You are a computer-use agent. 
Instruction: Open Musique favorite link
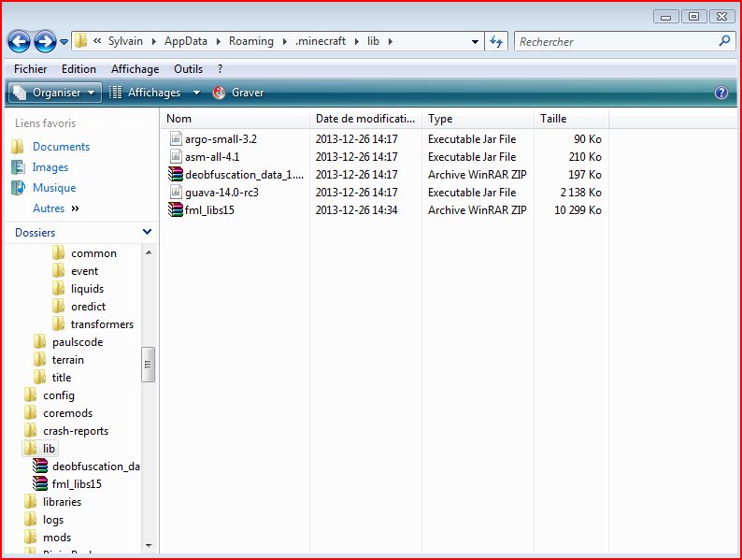tap(54, 188)
